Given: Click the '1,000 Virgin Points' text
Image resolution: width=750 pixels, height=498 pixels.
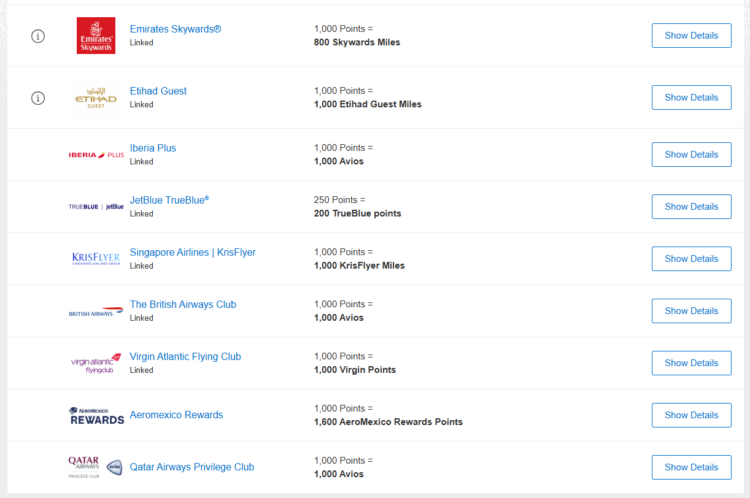Looking at the screenshot, I should click(355, 370).
